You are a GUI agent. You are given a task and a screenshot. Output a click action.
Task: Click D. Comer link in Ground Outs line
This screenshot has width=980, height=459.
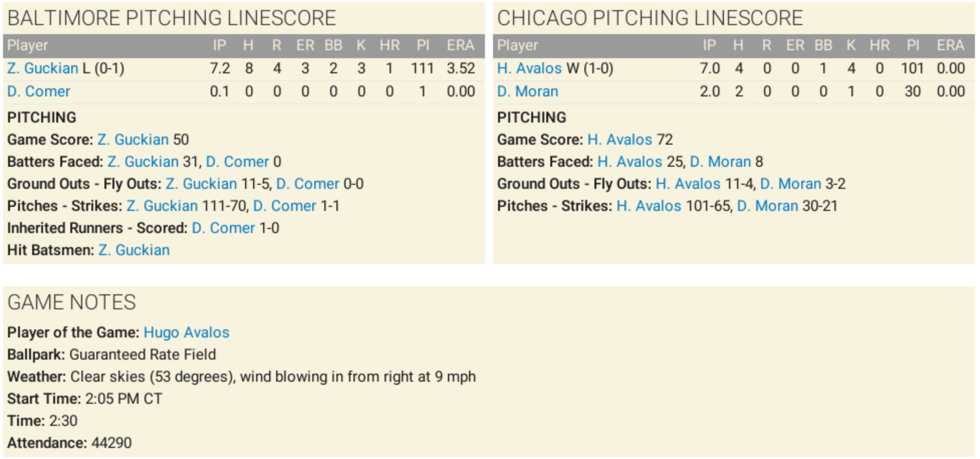coord(308,184)
